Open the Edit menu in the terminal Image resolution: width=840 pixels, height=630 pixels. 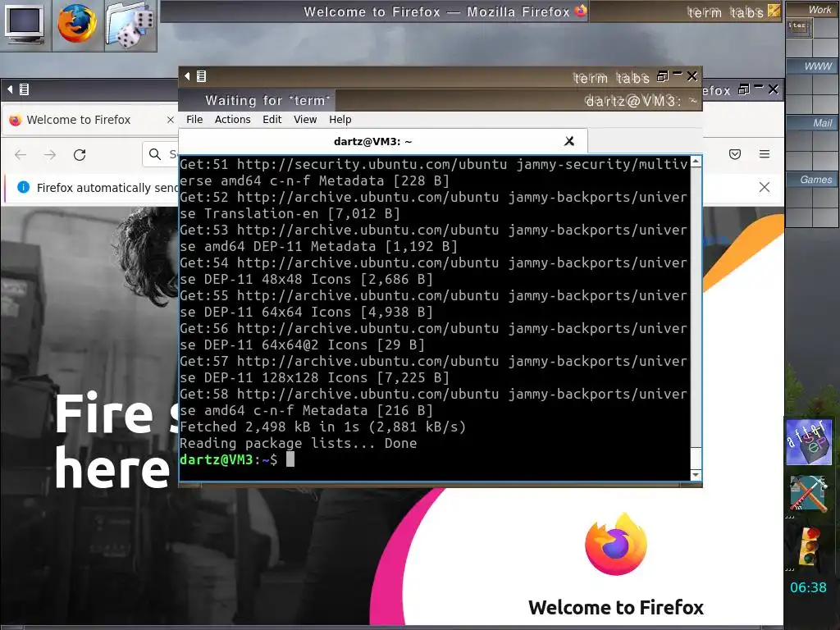[272, 120]
